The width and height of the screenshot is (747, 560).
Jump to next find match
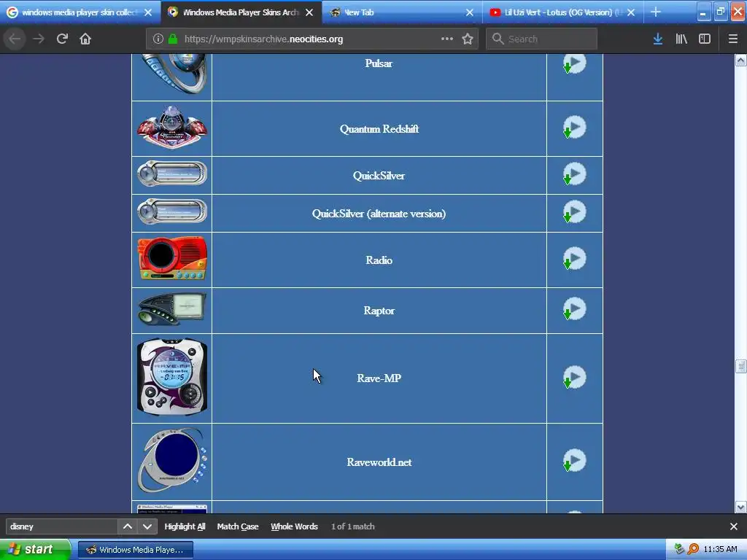coord(147,526)
